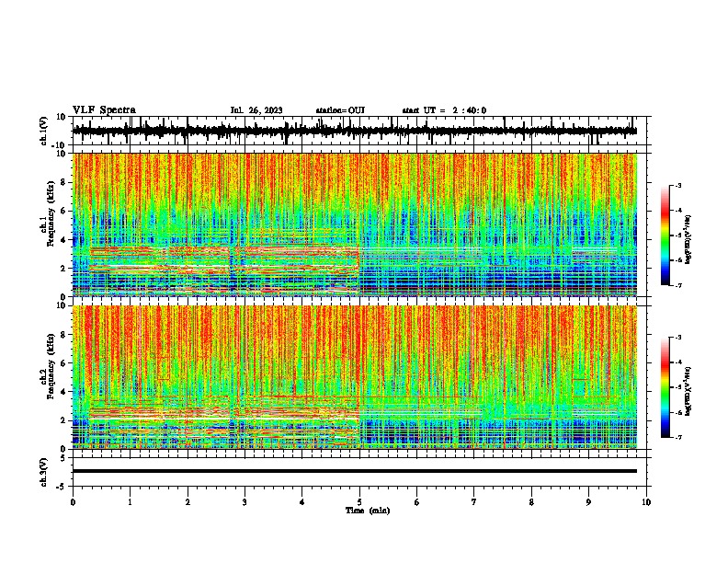Click the '-3' tick on lower color bar

(678, 338)
